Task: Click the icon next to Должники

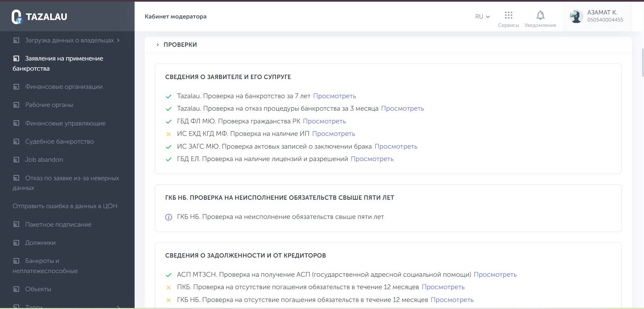Action: pyautogui.click(x=16, y=243)
